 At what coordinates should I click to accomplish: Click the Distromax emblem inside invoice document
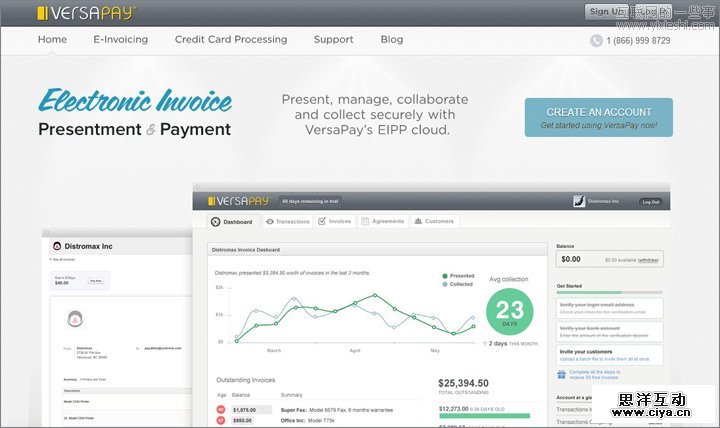[75, 318]
